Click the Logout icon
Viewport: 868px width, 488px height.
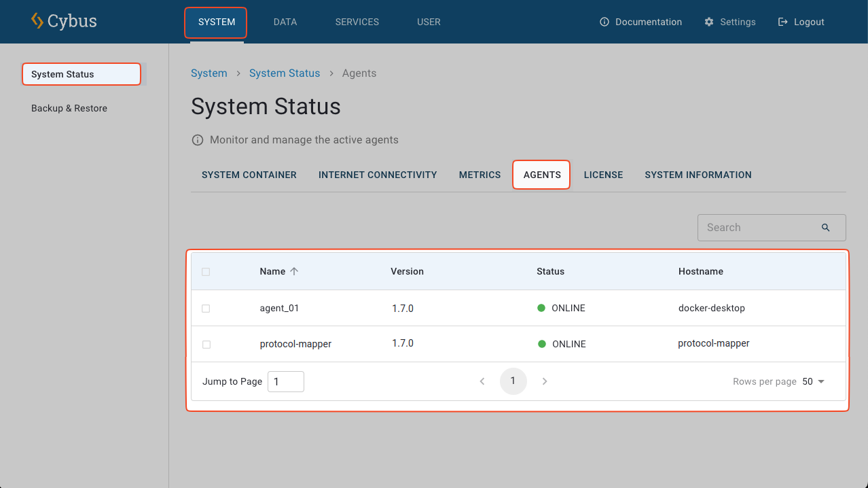tap(783, 22)
